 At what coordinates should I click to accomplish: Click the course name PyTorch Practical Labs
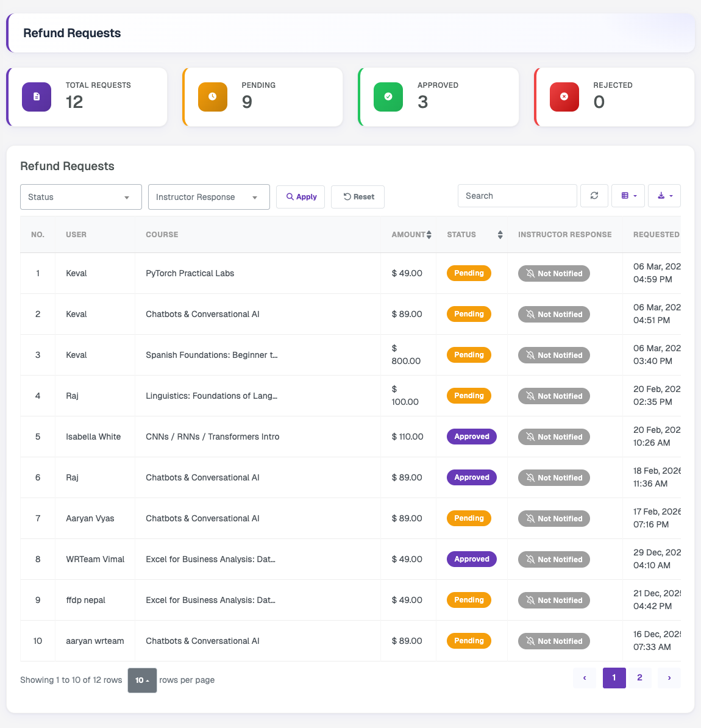[190, 274]
